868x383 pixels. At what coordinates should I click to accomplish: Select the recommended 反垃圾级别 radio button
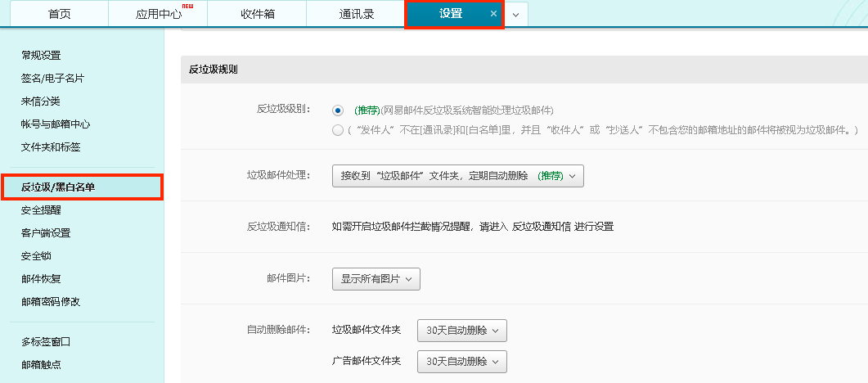click(x=338, y=110)
